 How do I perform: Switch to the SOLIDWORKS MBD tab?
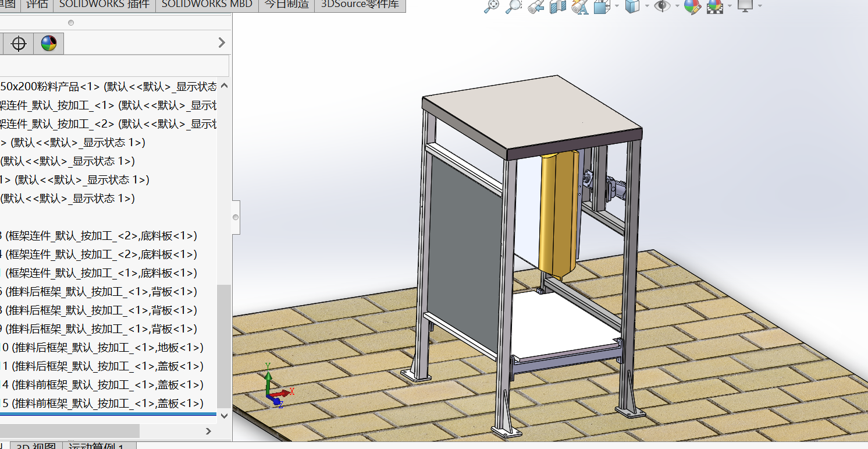207,5
